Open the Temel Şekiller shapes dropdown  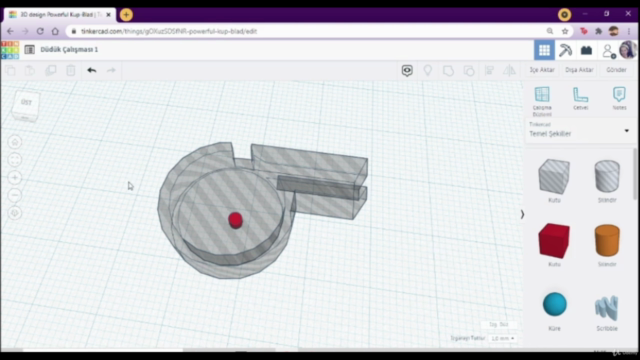(x=579, y=130)
